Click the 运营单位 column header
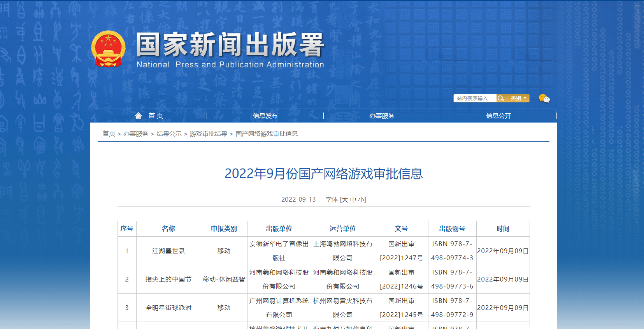The width and height of the screenshot is (644, 329). [343, 229]
